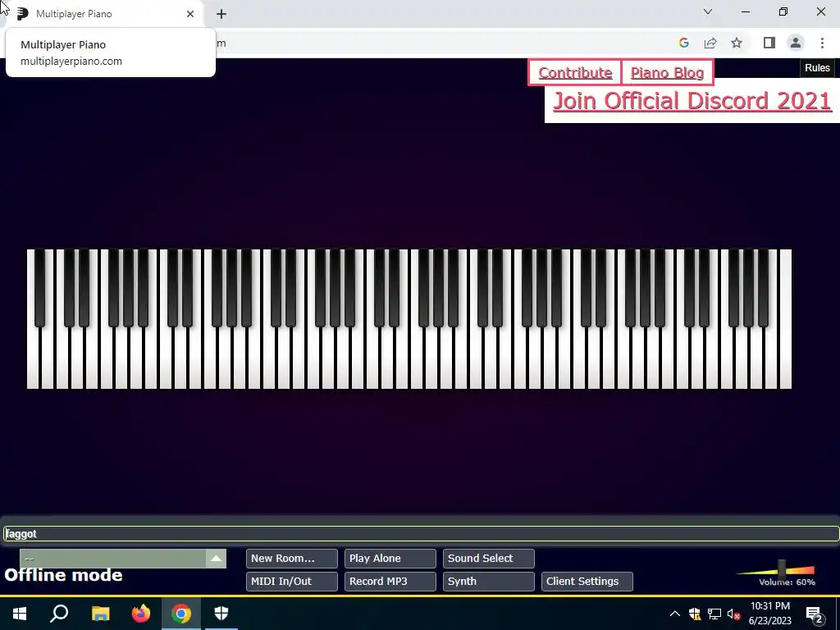The height and width of the screenshot is (630, 840).
Task: Open Windows taskbar search
Action: pos(59,614)
